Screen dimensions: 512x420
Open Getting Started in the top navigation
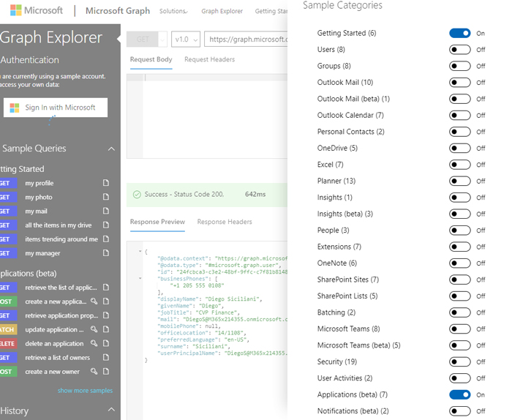tap(271, 11)
